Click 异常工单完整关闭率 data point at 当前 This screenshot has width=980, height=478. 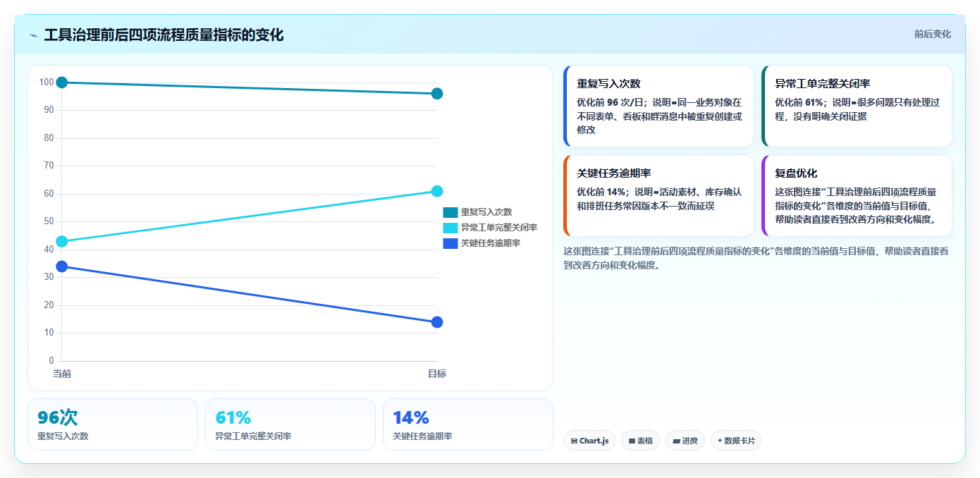[61, 241]
